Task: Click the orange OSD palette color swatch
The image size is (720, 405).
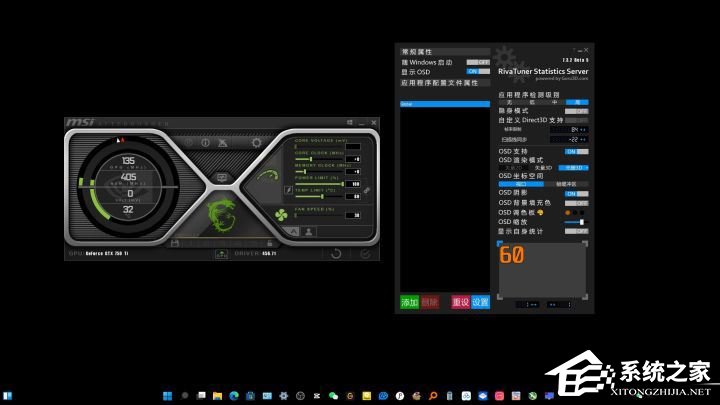Action: tap(568, 213)
